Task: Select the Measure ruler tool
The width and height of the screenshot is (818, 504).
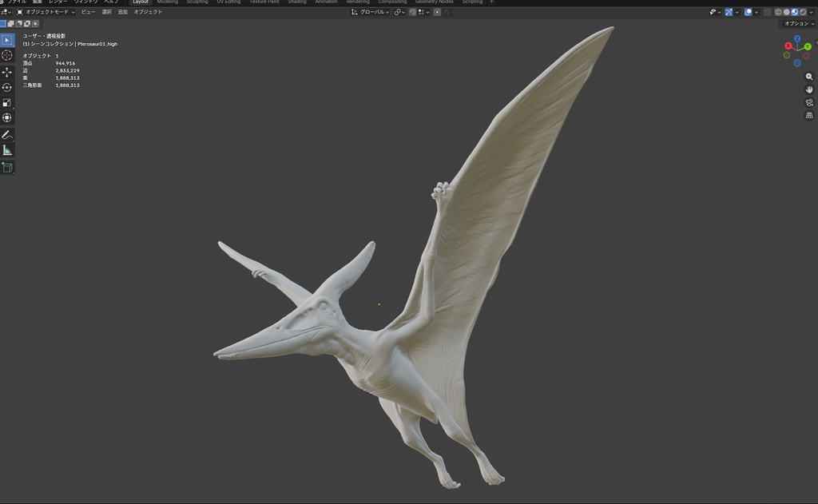Action: pyautogui.click(x=7, y=150)
